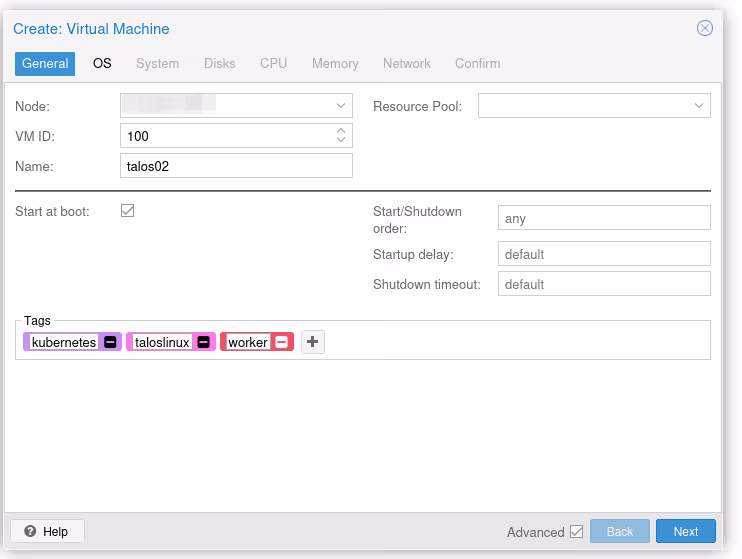Remove the kubernetes tag
This screenshot has width=742, height=559.
(110, 342)
